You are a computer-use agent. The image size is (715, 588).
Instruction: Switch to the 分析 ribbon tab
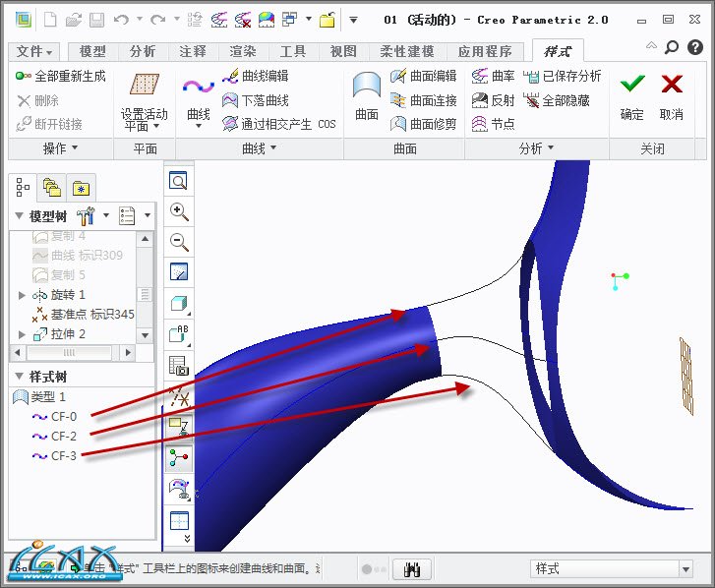142,51
